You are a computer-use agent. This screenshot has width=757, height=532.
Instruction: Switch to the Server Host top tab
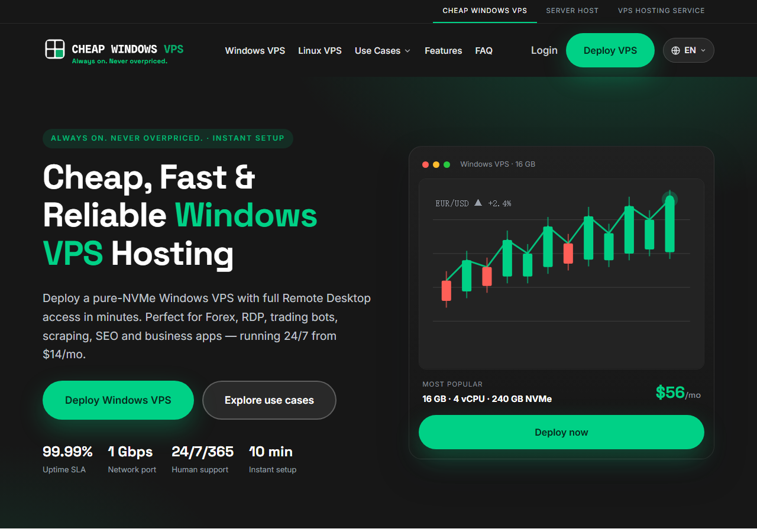572,11
